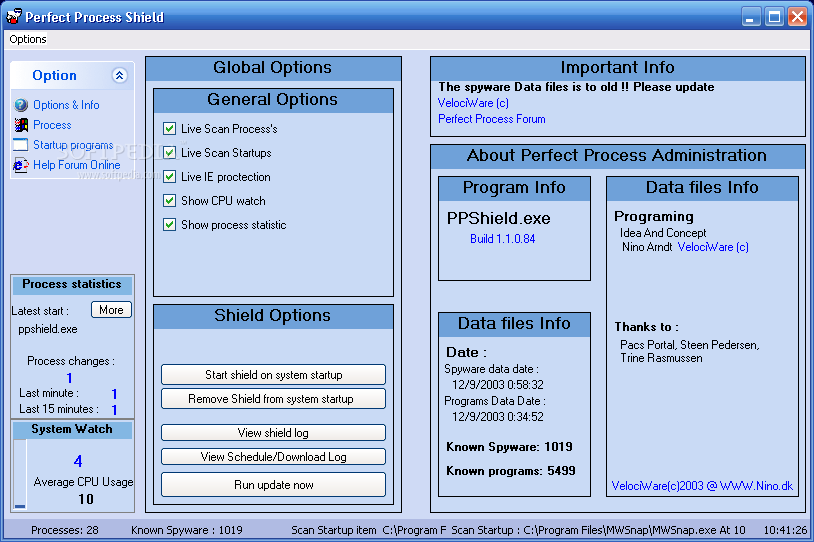Open the VelociWare (c) link in Important Info
Image resolution: width=814 pixels, height=542 pixels.
pos(473,103)
